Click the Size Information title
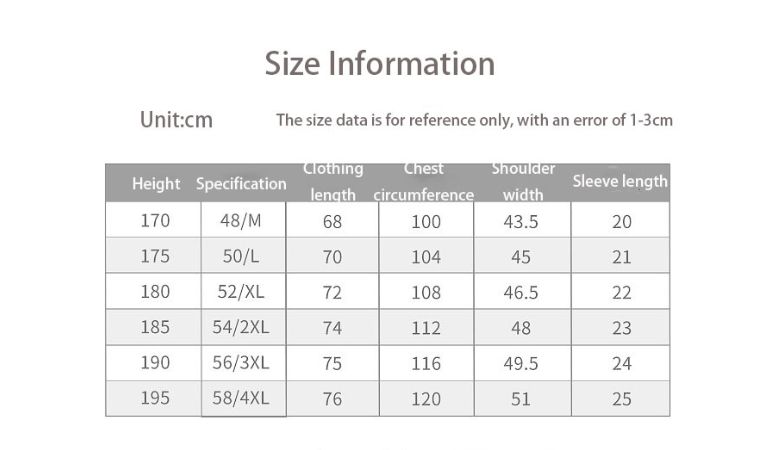This screenshot has width=780, height=450. [x=380, y=64]
